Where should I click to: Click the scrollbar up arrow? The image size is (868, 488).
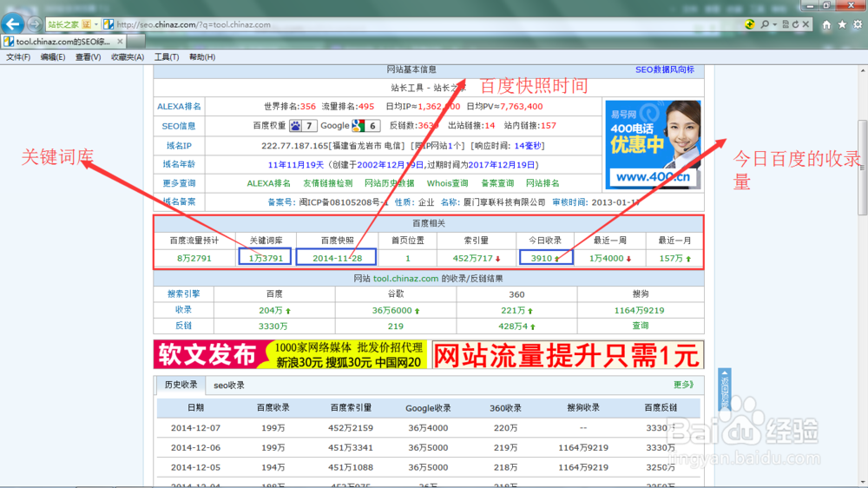pos(863,71)
